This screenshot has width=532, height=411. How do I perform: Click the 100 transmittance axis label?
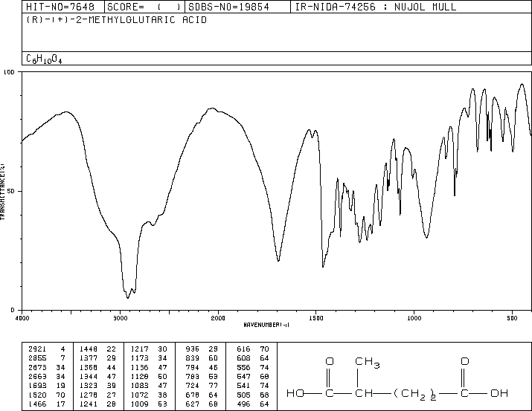9,72
